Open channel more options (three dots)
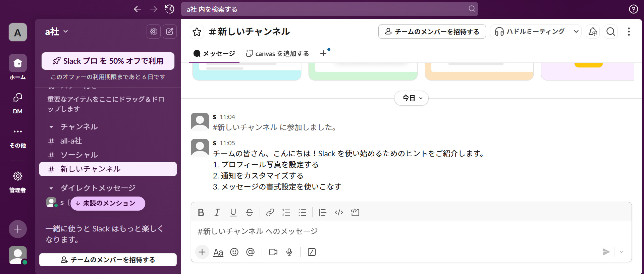Screen dimensions: 644x274 click(629, 32)
